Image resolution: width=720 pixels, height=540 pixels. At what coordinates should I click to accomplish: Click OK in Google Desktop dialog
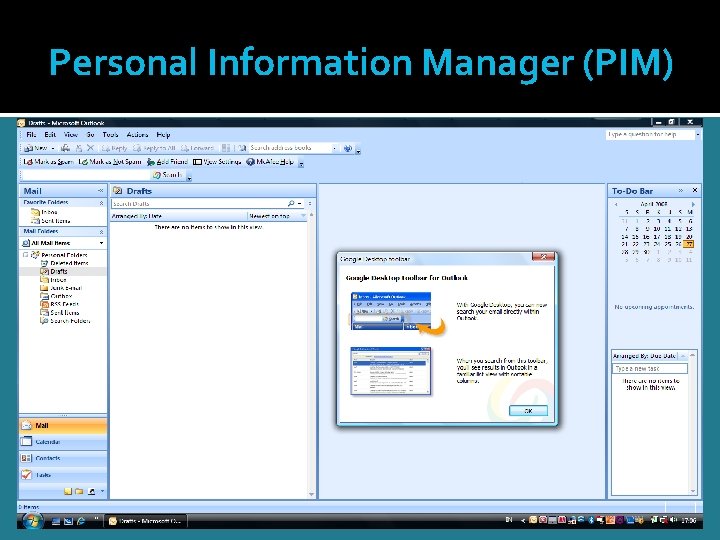(x=528, y=411)
